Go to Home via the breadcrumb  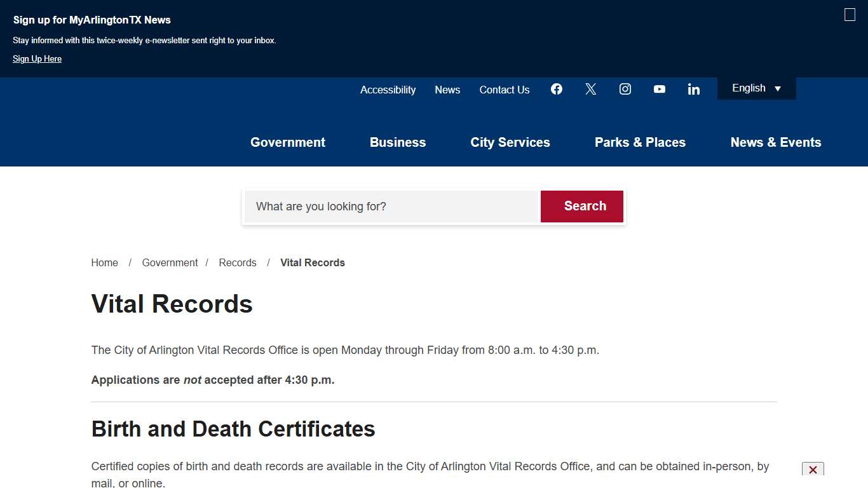pyautogui.click(x=104, y=262)
